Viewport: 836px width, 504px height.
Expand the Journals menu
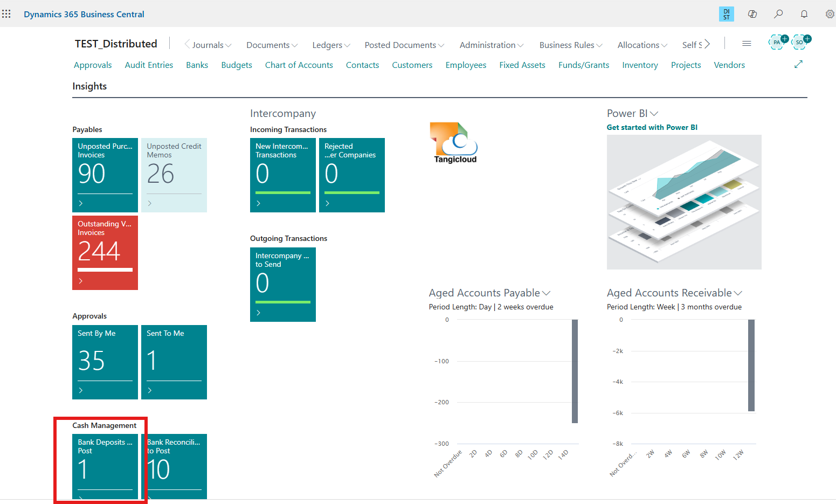point(212,45)
